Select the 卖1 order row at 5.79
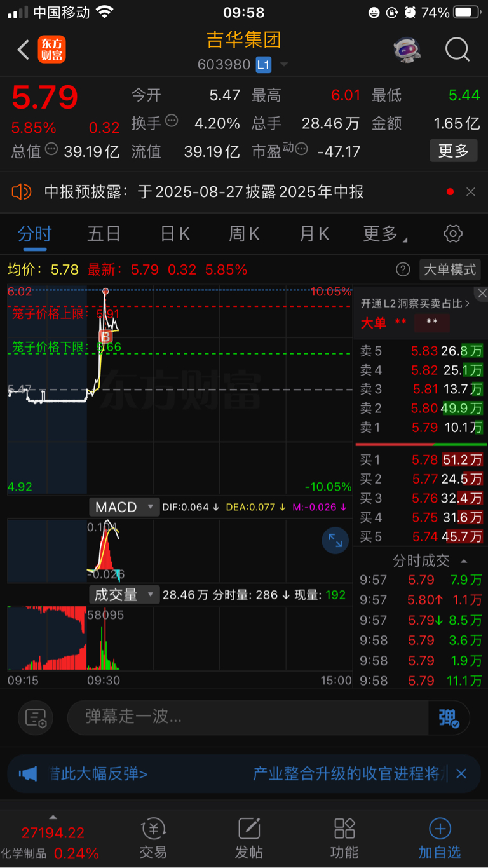The image size is (488, 868). [x=421, y=428]
